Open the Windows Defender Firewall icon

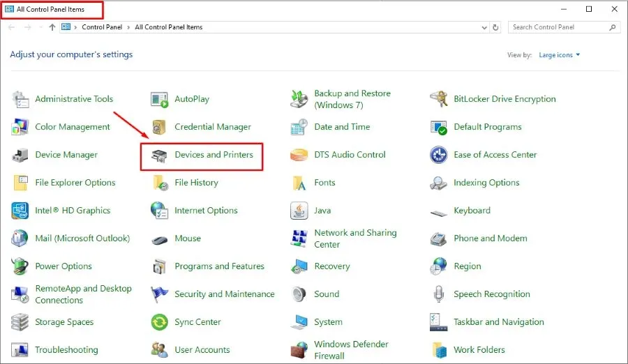(x=299, y=349)
